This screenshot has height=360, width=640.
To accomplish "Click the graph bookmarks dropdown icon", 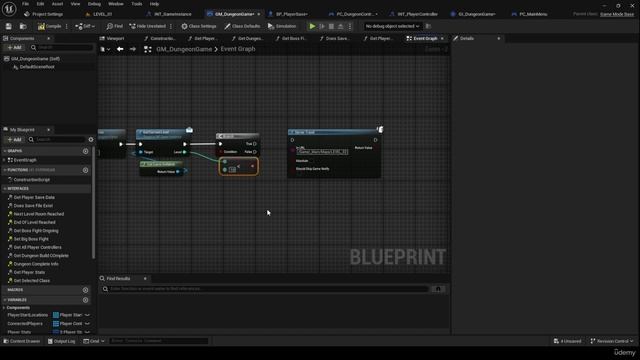I will [105, 49].
